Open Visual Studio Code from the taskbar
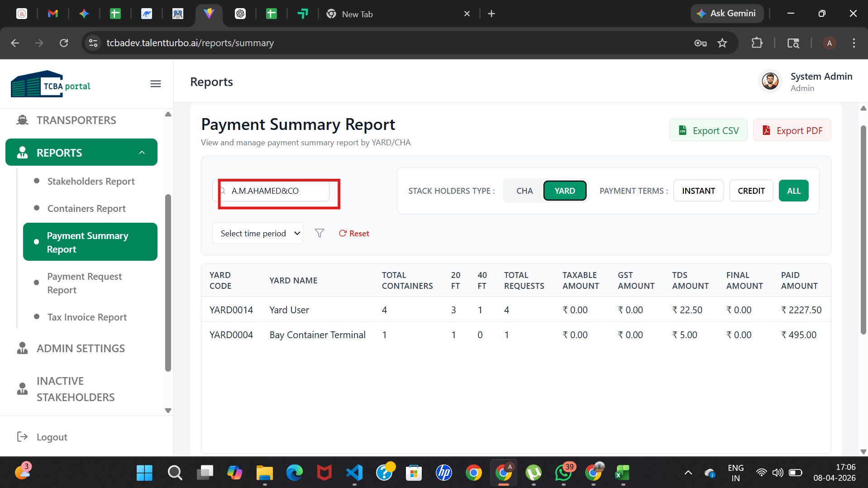Screen dimensions: 868x488 click(x=354, y=473)
